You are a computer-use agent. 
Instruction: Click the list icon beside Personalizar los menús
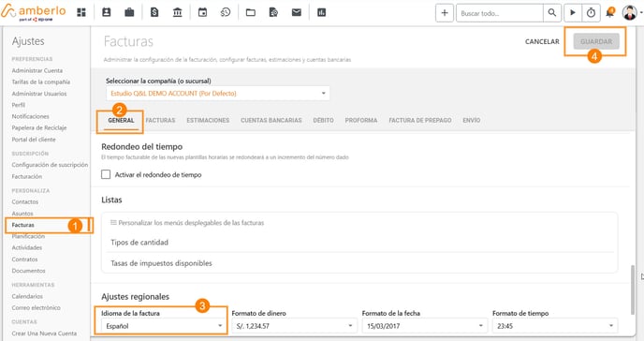click(x=113, y=222)
